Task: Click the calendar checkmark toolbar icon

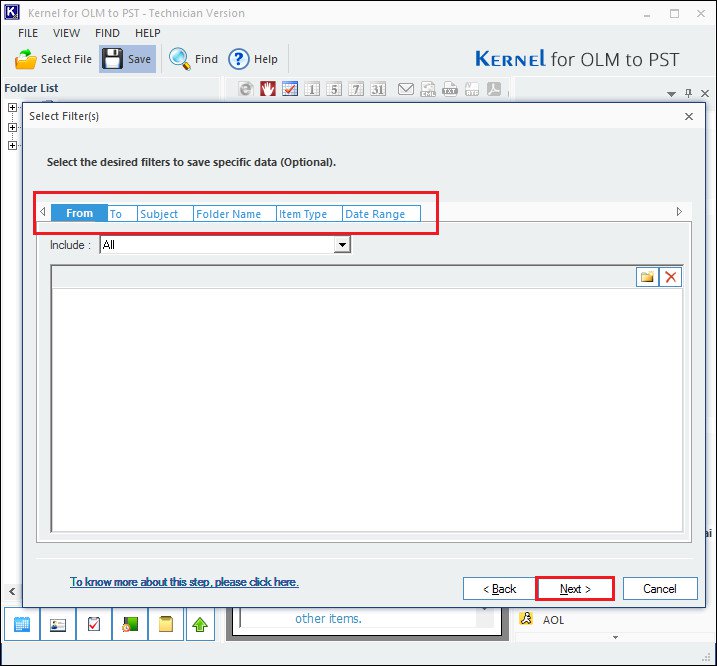Action: pos(290,89)
